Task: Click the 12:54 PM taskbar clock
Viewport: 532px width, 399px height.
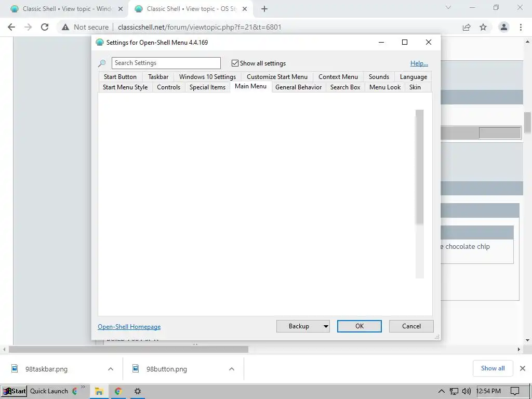Action: tap(488, 391)
